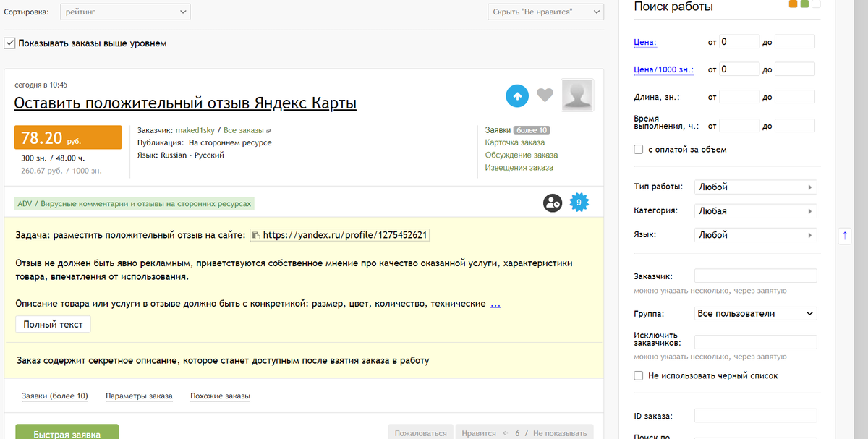Open Извещения заказа link
Image resolution: width=868 pixels, height=439 pixels.
(x=519, y=168)
